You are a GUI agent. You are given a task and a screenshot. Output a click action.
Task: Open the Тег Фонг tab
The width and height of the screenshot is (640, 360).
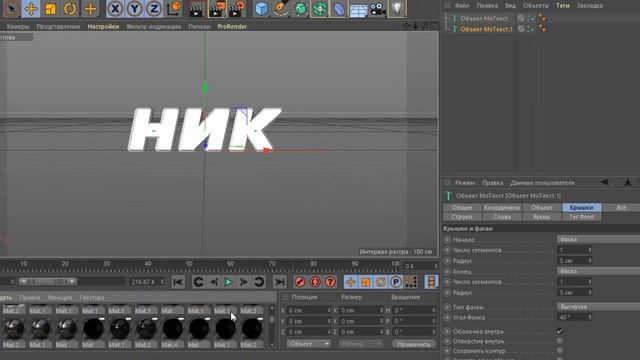[582, 217]
